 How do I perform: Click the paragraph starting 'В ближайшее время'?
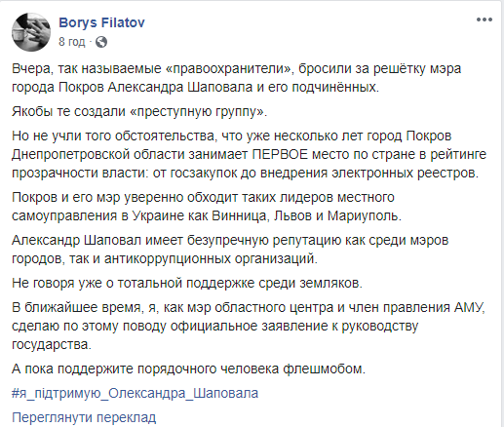pyautogui.click(x=249, y=326)
